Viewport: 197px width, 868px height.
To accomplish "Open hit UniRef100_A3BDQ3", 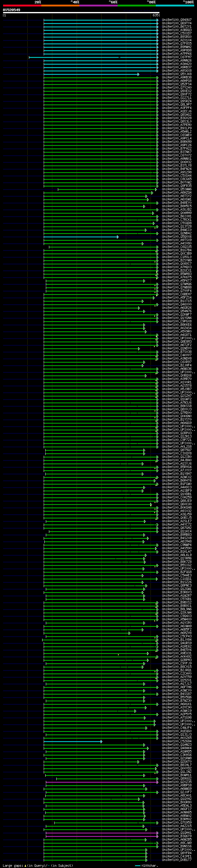I will point(177,30).
